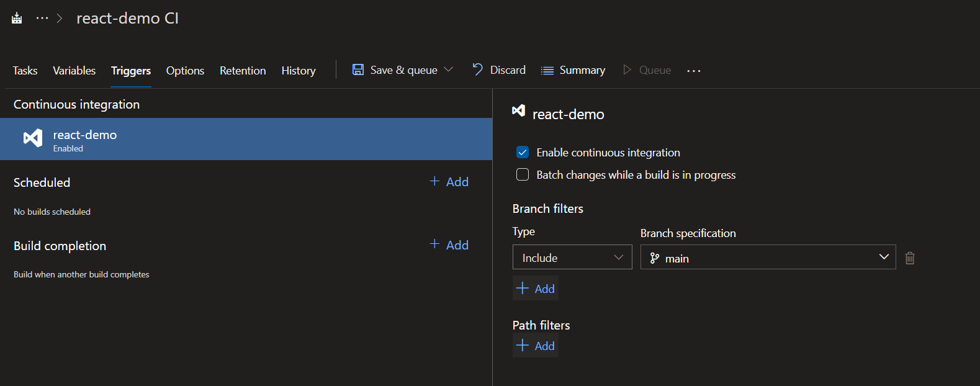Switch to the Variables tab
Viewport: 980px width, 386px height.
pyautogui.click(x=74, y=71)
